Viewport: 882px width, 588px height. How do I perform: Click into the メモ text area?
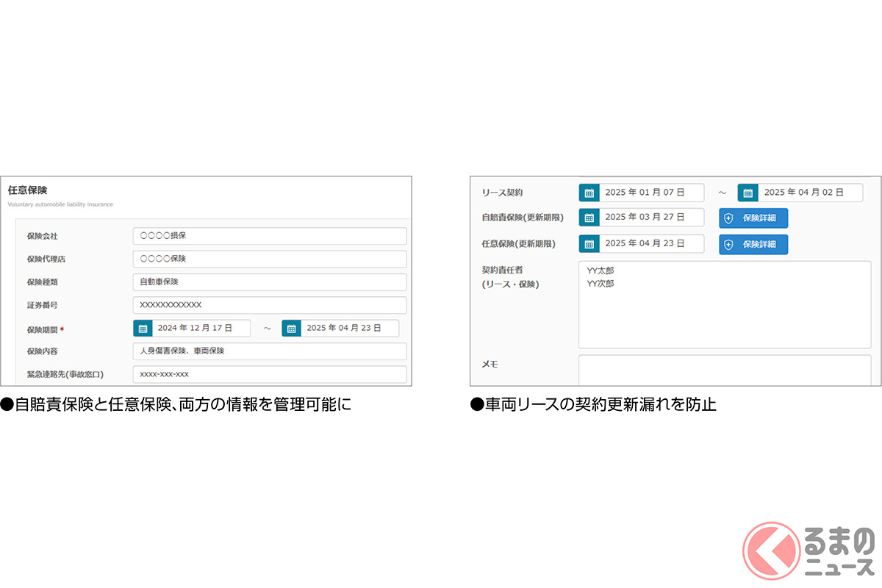pyautogui.click(x=724, y=370)
